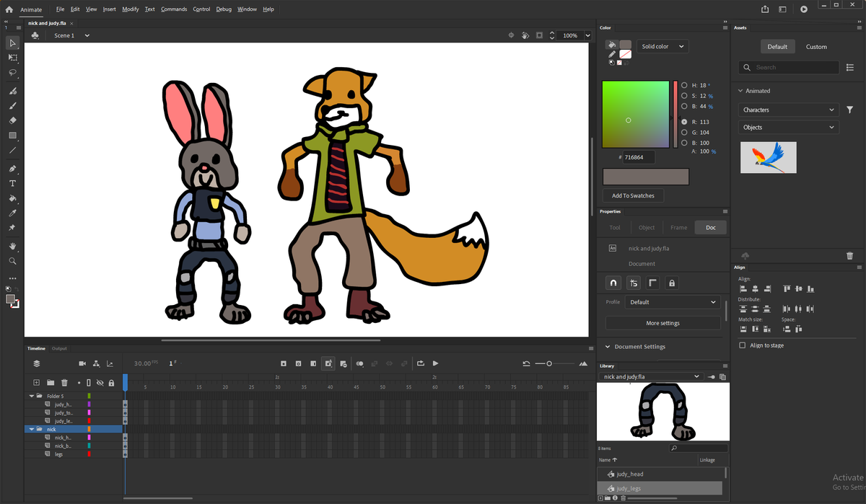
Task: Collapse the Animated section in Assets
Action: [741, 91]
